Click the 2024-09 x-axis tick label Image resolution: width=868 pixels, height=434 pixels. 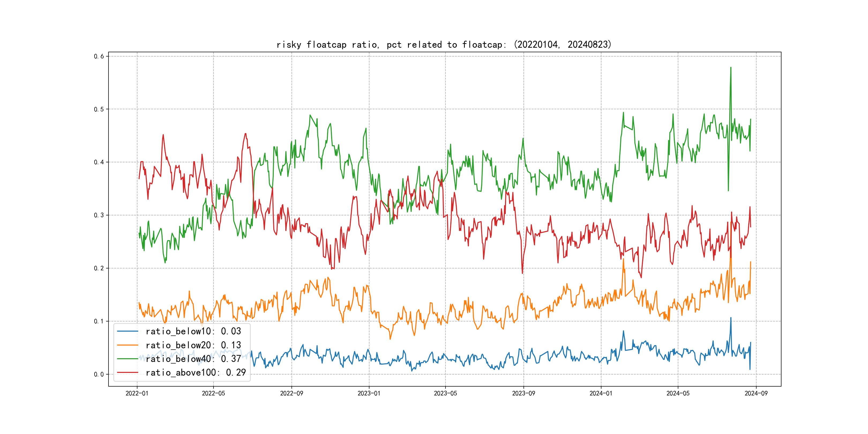[756, 393]
